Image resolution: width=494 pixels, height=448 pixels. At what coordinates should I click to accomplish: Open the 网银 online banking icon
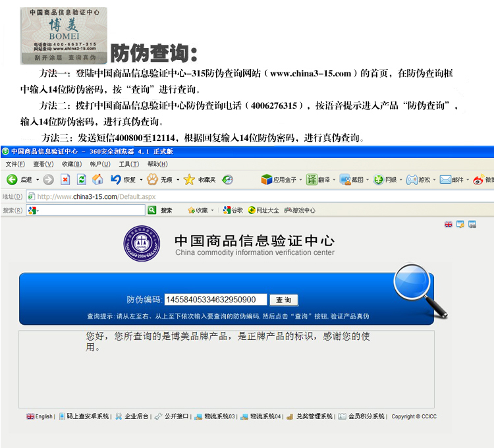point(378,180)
